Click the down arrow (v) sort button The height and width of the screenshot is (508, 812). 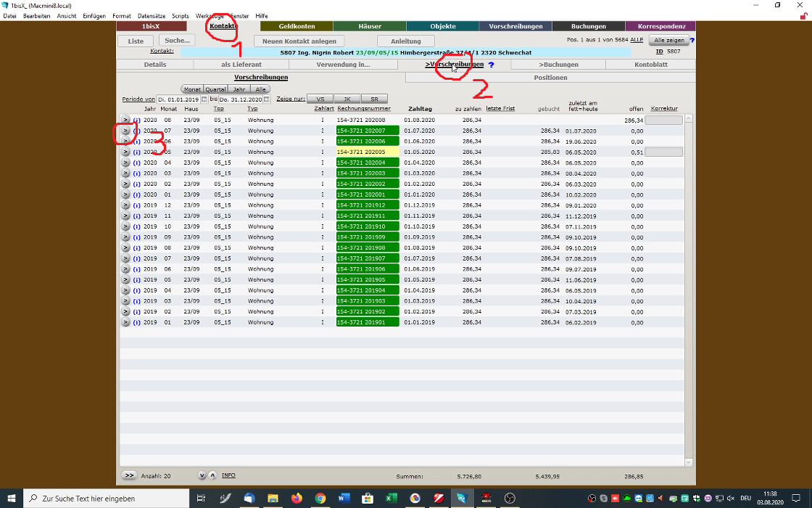[x=202, y=475]
